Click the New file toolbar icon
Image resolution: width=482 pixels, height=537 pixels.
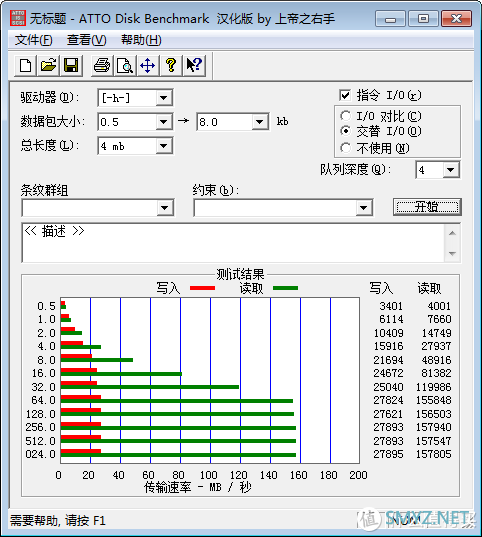[x=25, y=65]
